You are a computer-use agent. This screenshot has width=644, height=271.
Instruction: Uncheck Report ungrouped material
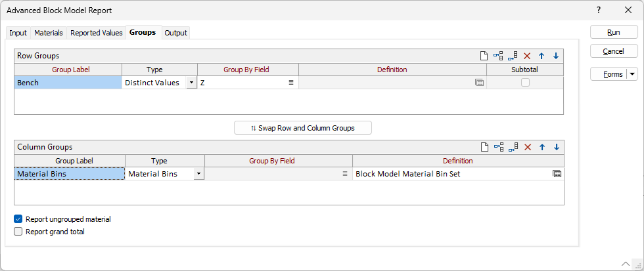18,219
